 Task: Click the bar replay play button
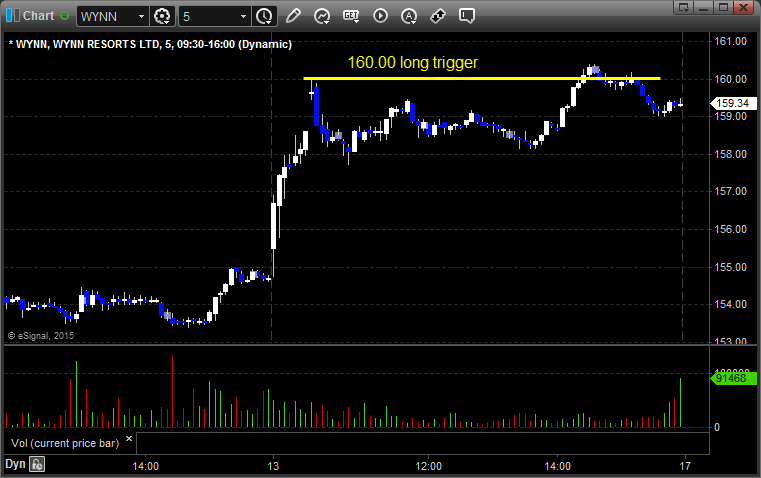point(380,16)
